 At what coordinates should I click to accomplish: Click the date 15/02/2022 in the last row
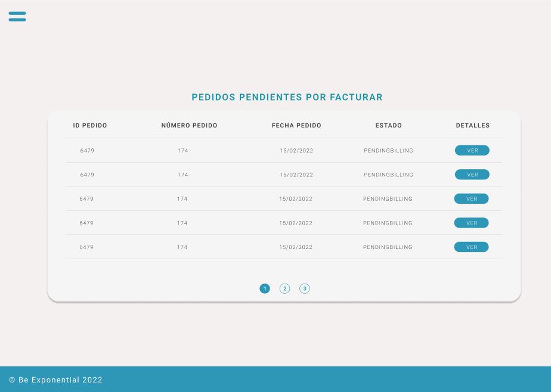pos(296,247)
